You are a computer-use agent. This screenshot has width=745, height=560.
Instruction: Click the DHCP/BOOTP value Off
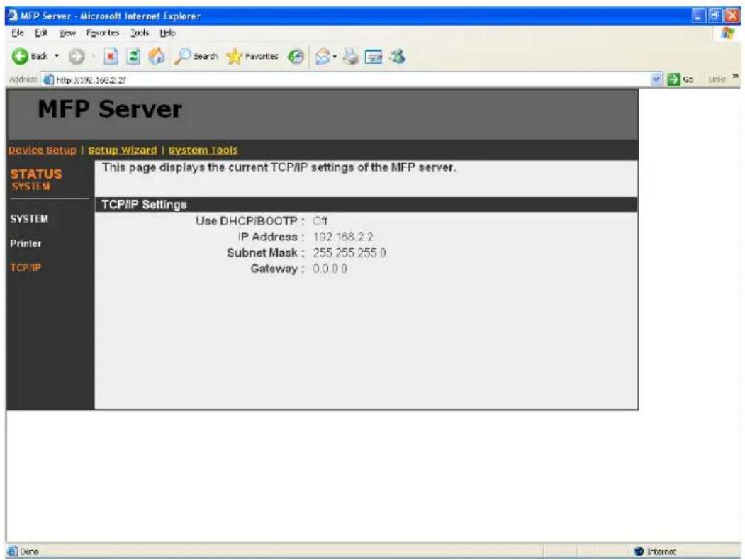click(x=320, y=221)
